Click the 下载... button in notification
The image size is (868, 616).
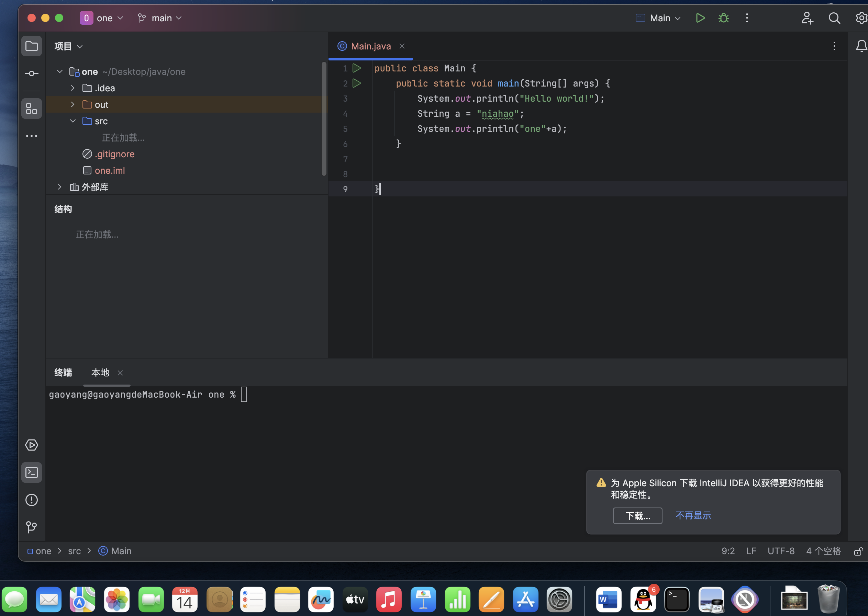tap(637, 516)
